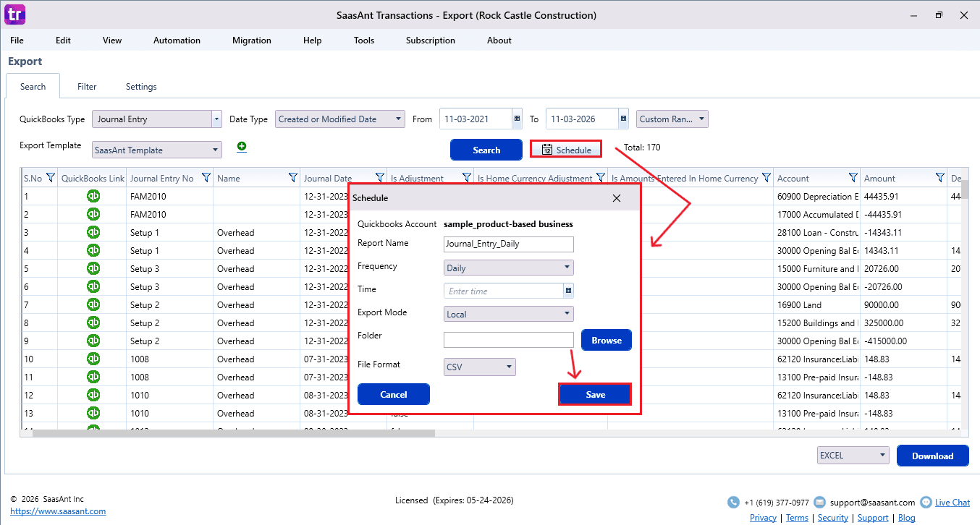
Task: Click the Live Chat bubble icon
Action: [x=926, y=502]
